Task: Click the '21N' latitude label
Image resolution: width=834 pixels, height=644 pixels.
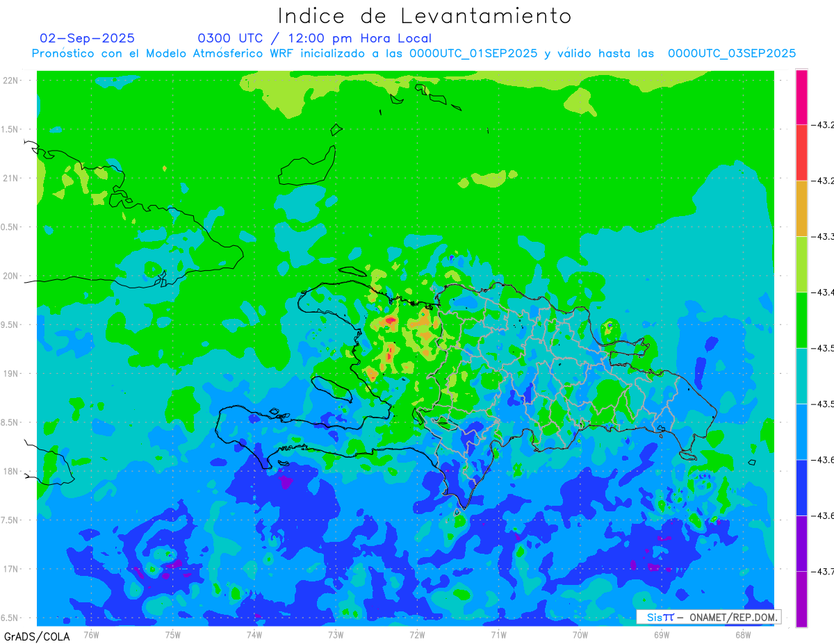Action: click(11, 178)
